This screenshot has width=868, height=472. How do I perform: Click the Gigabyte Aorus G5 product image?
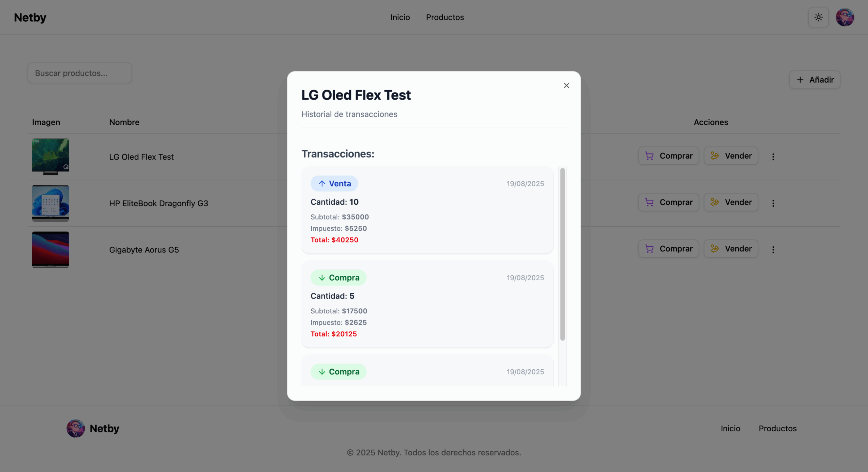[51, 250]
